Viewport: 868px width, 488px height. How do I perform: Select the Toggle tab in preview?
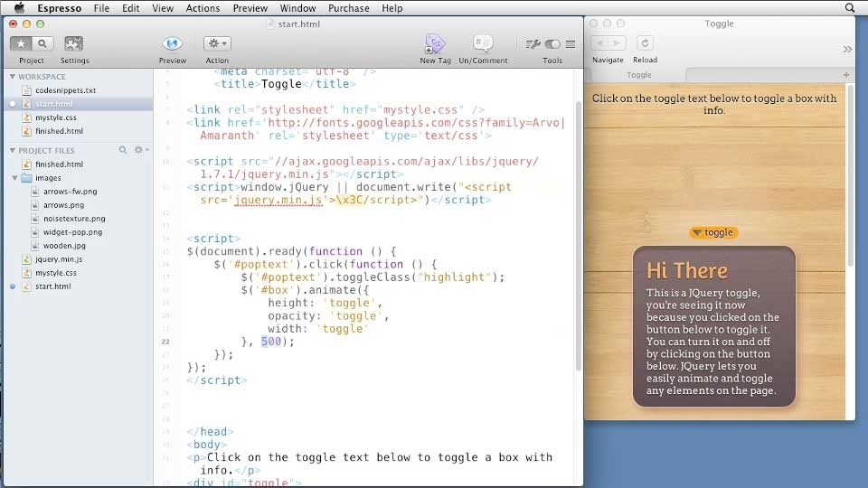click(x=638, y=75)
